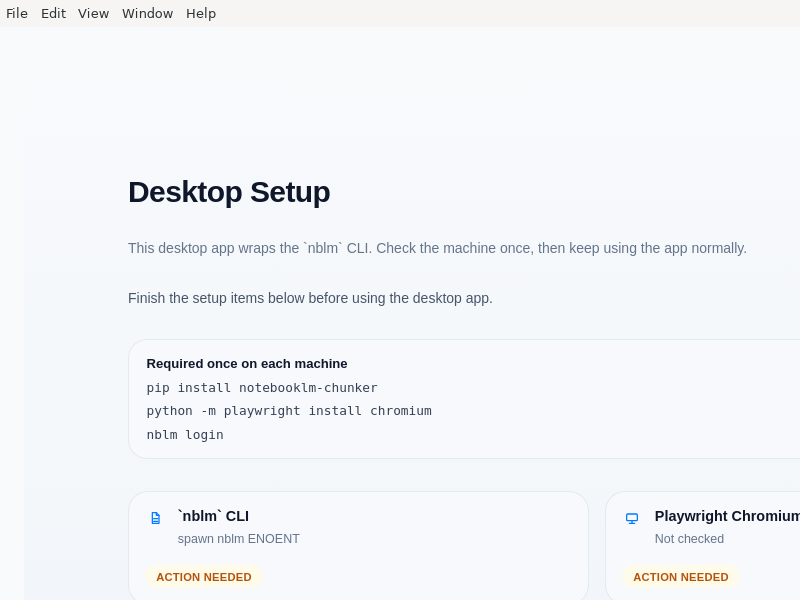Click the Desktop Setup heading

point(229,192)
